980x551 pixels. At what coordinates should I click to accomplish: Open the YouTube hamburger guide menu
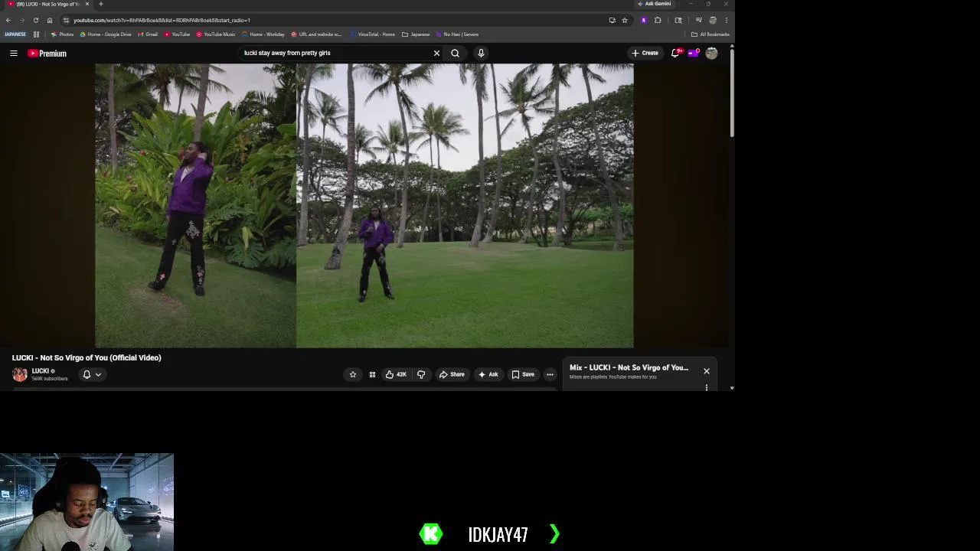click(x=14, y=54)
